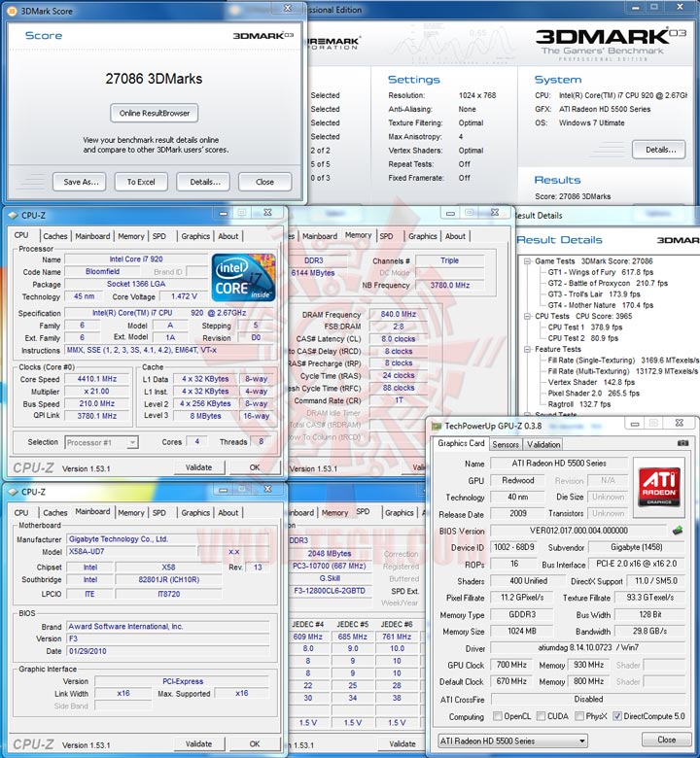Toggle the DirectCompute 5.0 checkbox

[x=616, y=716]
